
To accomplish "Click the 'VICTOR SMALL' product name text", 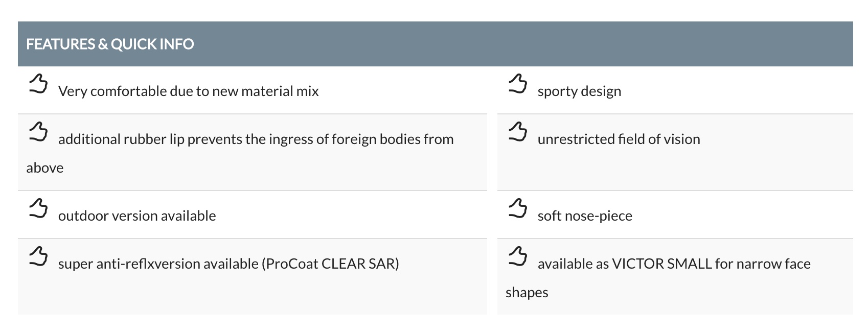I will (662, 264).
